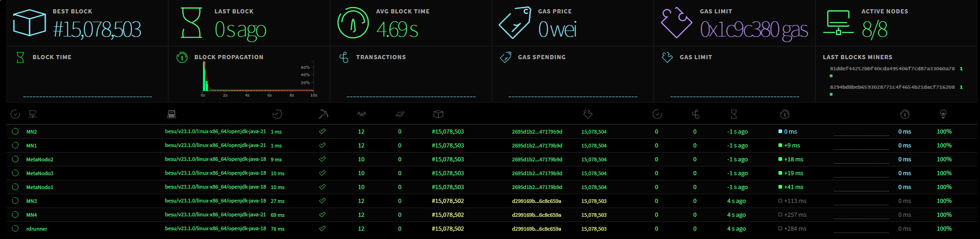Pin the MN2 node row circle

[x=15, y=131]
